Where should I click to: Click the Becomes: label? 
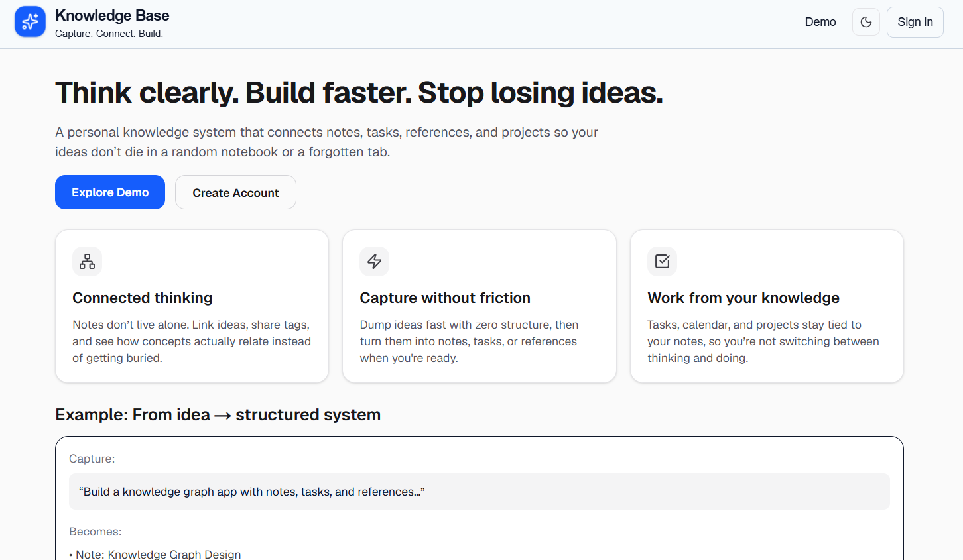pos(96,532)
